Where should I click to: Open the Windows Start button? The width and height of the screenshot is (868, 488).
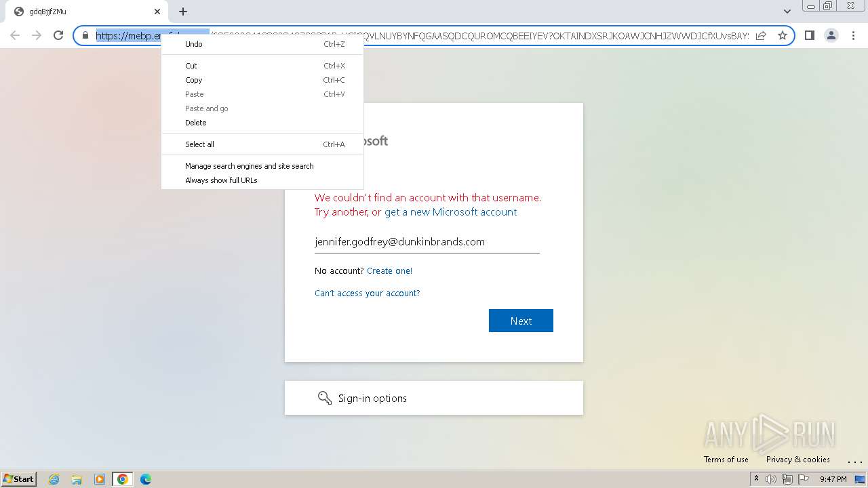pyautogui.click(x=19, y=479)
